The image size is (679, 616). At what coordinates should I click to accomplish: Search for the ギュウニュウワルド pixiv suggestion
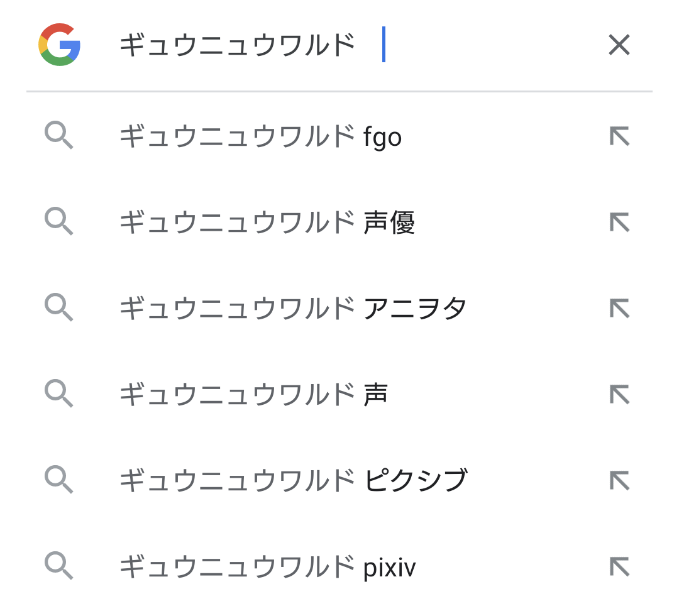coord(267,566)
